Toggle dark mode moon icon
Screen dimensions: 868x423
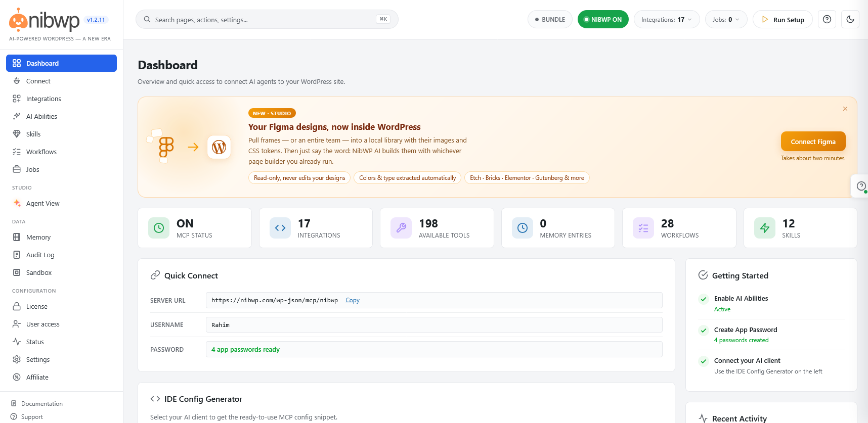click(850, 20)
